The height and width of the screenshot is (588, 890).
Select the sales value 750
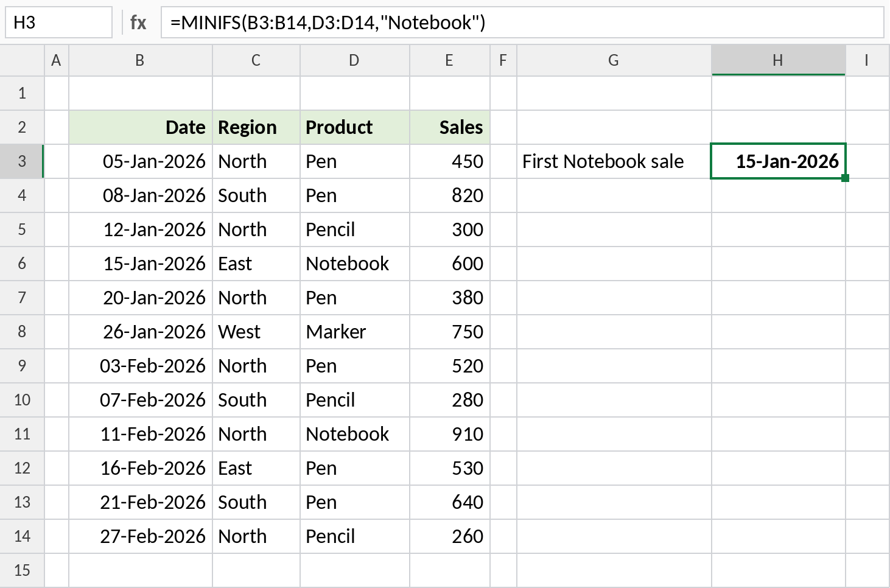click(x=450, y=332)
